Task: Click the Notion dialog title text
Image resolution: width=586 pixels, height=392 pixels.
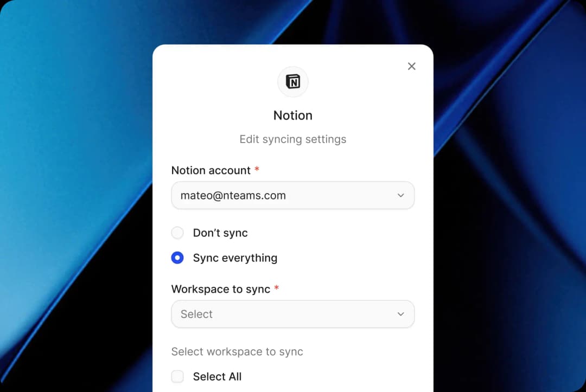Action: pos(293,115)
